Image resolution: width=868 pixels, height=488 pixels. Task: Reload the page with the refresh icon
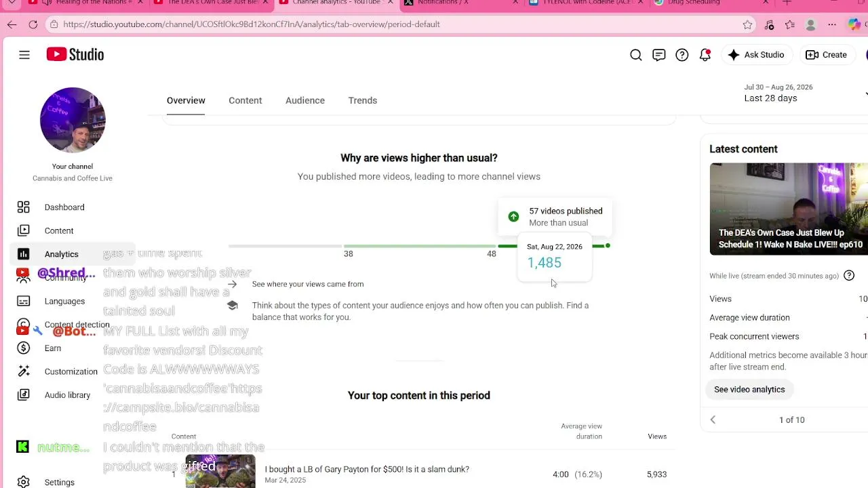click(x=33, y=24)
